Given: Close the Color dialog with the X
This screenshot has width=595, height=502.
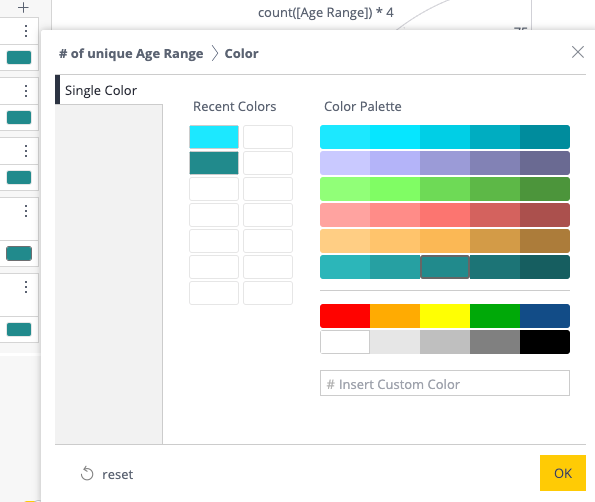Looking at the screenshot, I should (578, 52).
